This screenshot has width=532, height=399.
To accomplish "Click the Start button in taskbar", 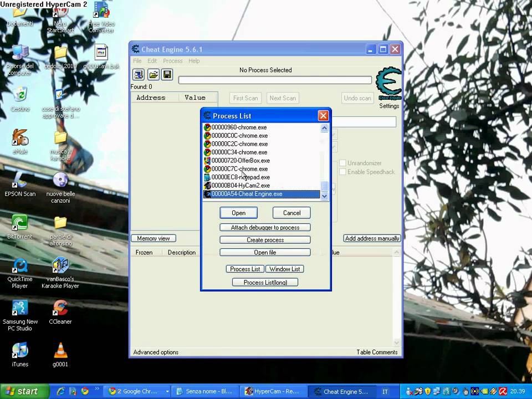I will coord(25,391).
